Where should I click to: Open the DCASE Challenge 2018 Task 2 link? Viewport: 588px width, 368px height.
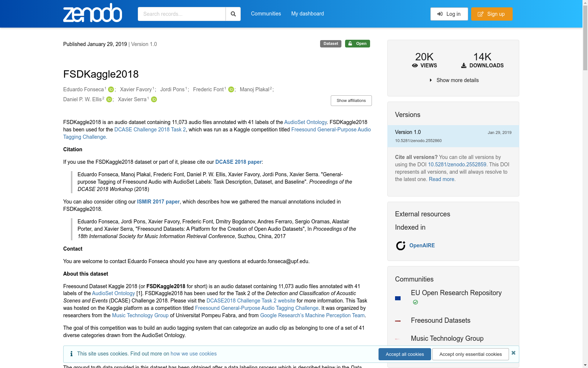click(x=150, y=130)
